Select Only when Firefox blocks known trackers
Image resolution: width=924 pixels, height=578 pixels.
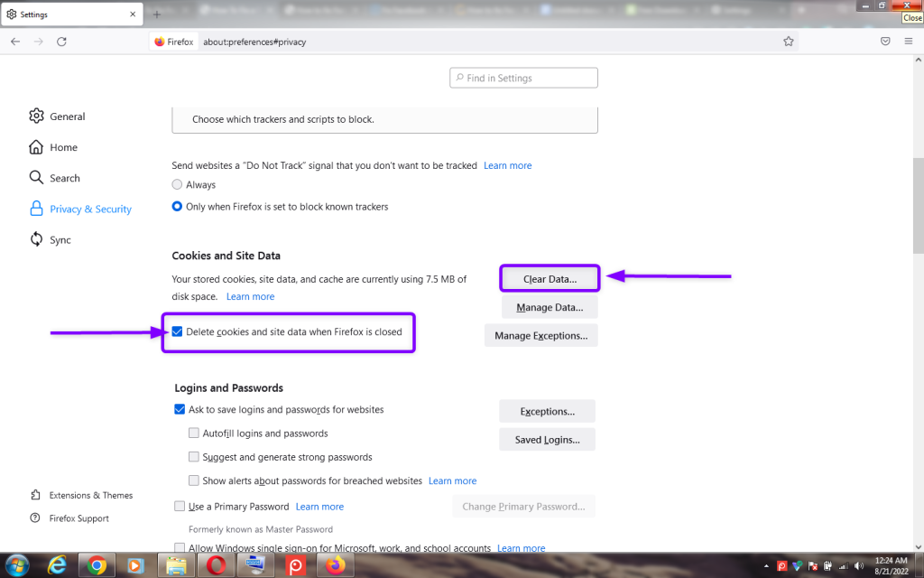[177, 207]
